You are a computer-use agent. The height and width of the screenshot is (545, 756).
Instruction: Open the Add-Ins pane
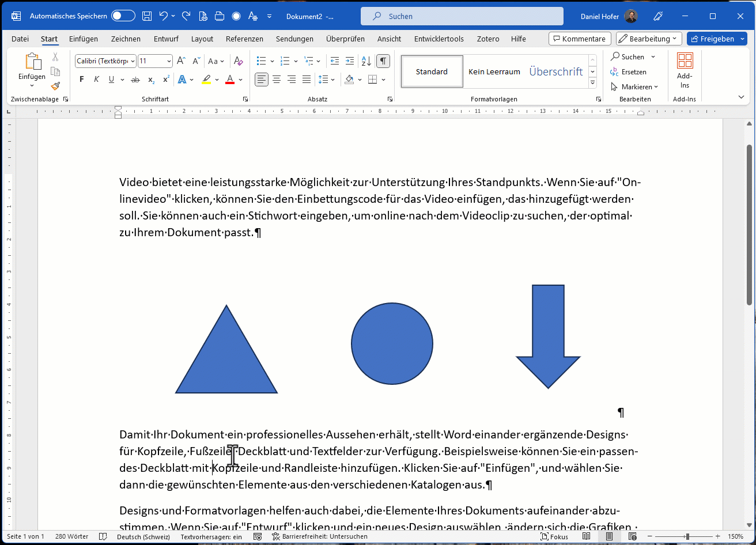(685, 70)
